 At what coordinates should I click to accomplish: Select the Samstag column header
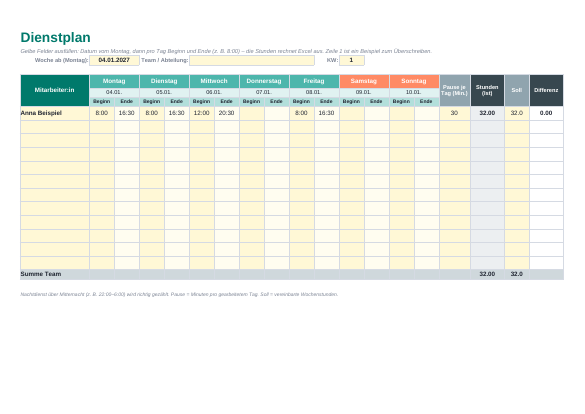pos(364,81)
